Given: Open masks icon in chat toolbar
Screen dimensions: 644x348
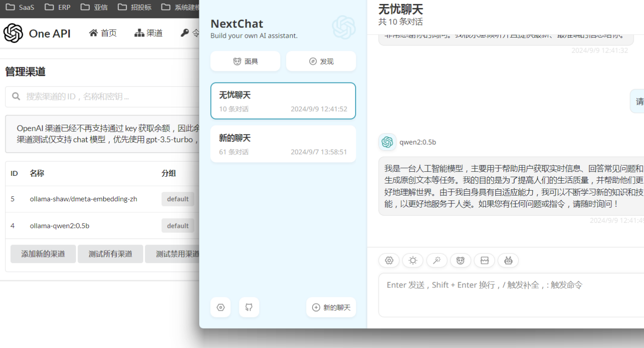Looking at the screenshot, I should tap(460, 261).
